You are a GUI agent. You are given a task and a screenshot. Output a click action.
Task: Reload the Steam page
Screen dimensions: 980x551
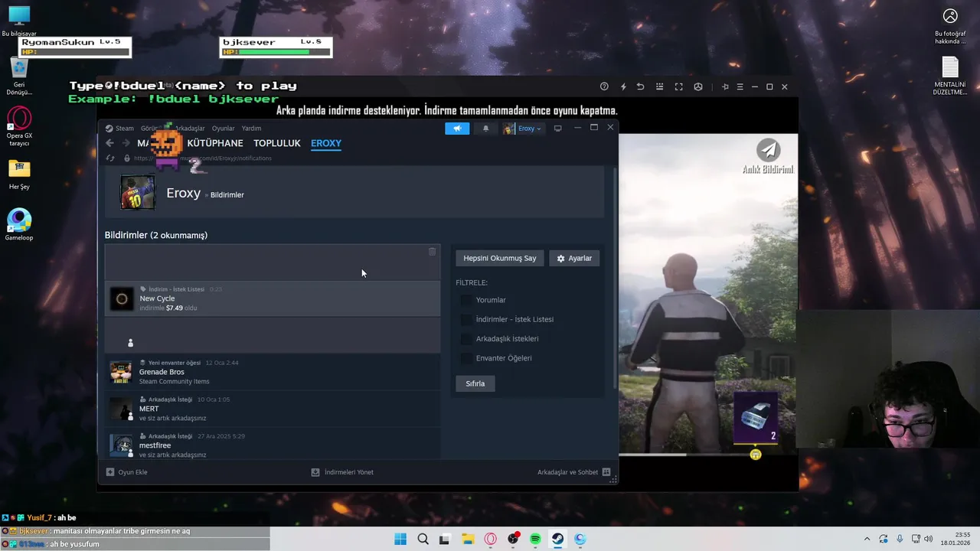pyautogui.click(x=110, y=158)
